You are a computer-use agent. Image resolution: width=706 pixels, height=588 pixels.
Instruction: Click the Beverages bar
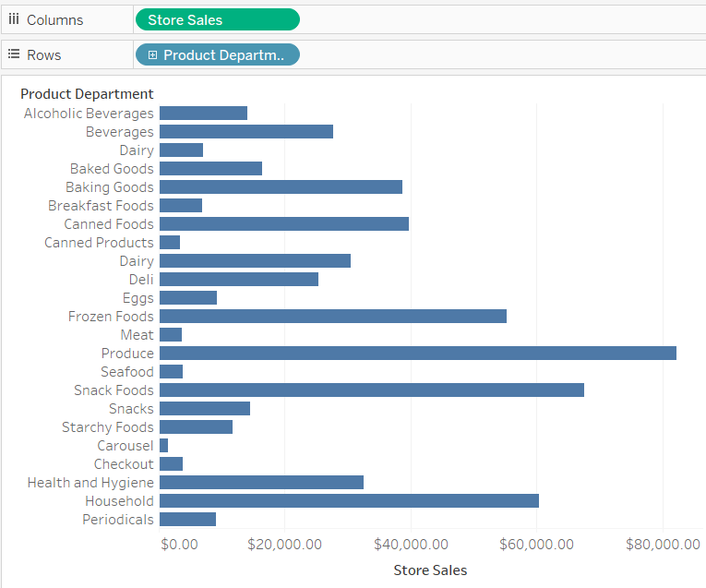(x=246, y=132)
